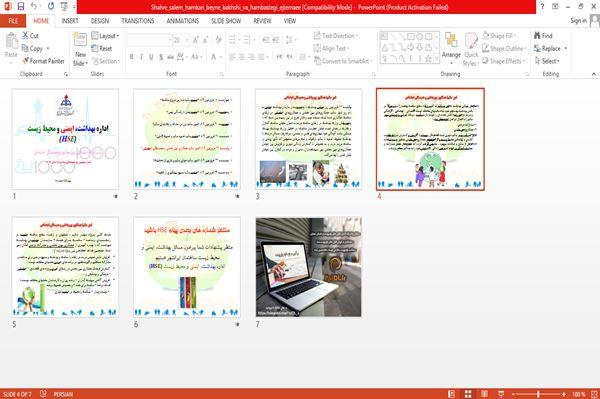
Task: Align text left
Action: (232, 57)
